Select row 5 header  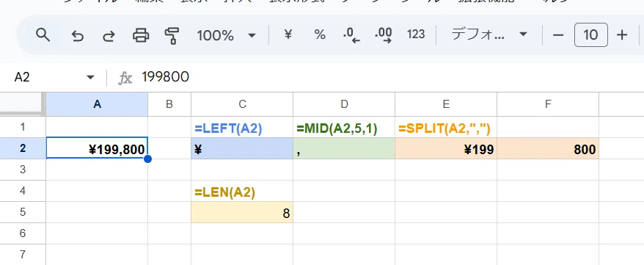pos(23,212)
